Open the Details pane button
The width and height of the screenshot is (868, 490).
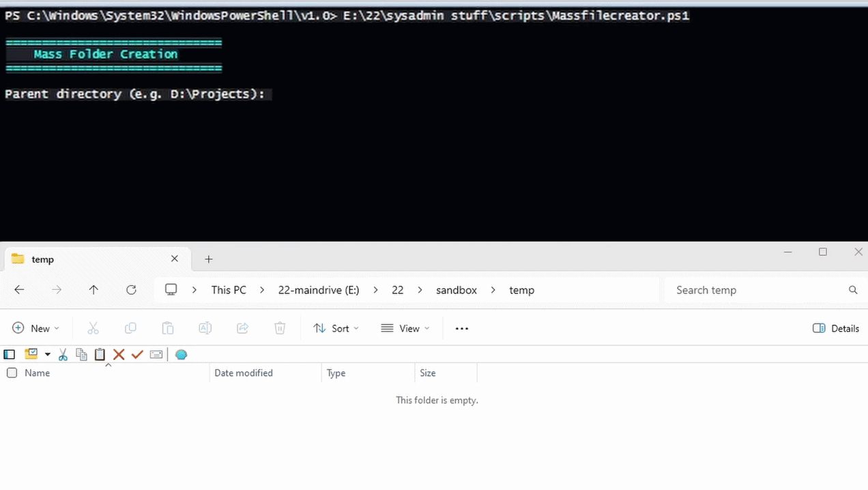836,328
